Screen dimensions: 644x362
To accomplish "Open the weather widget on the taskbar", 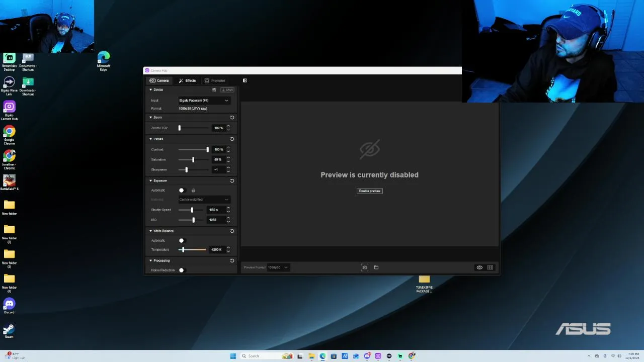I will click(x=15, y=356).
